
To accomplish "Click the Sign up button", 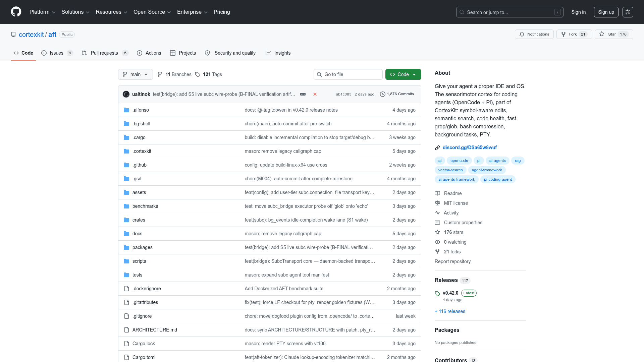I will point(606,12).
